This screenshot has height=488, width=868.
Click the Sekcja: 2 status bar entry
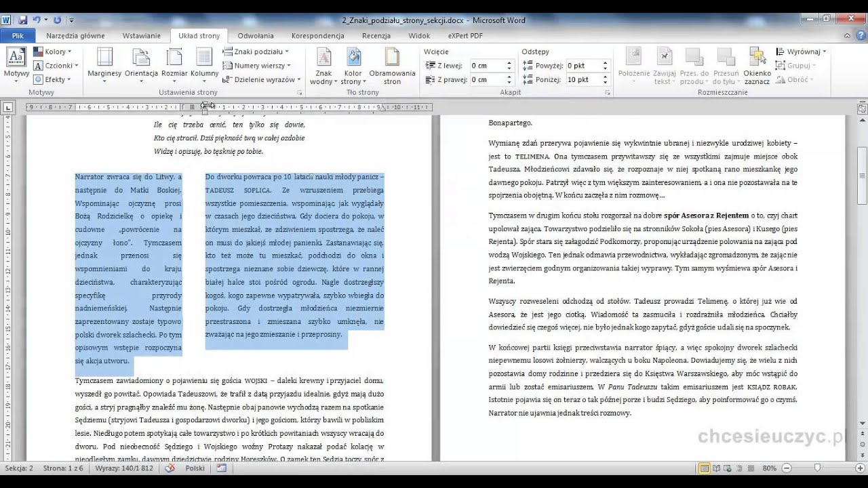19,468
